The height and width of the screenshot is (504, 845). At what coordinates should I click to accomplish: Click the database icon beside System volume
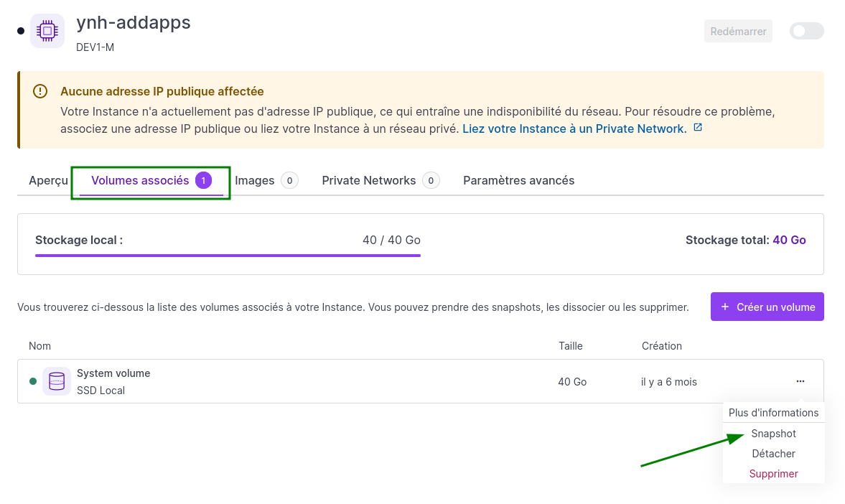(x=56, y=381)
